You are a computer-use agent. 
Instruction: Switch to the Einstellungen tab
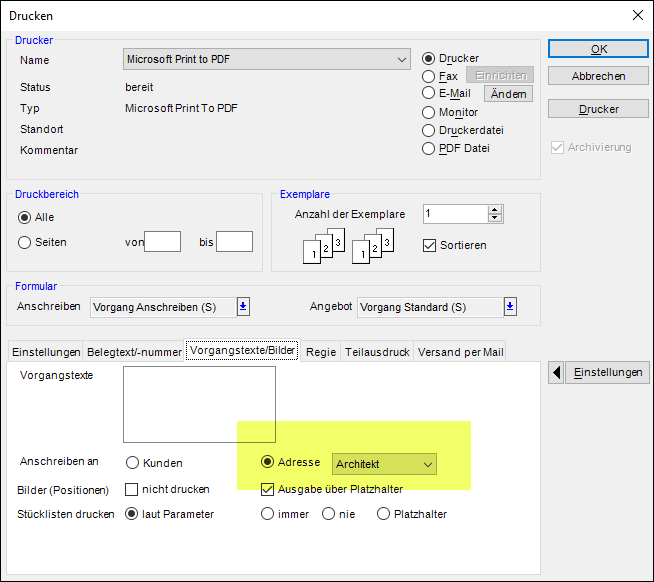[46, 352]
